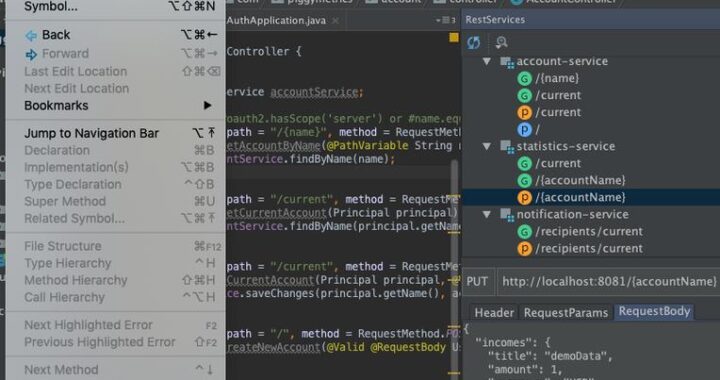720x380 pixels.
Task: Collapse the statistics-service node
Action: click(487, 146)
